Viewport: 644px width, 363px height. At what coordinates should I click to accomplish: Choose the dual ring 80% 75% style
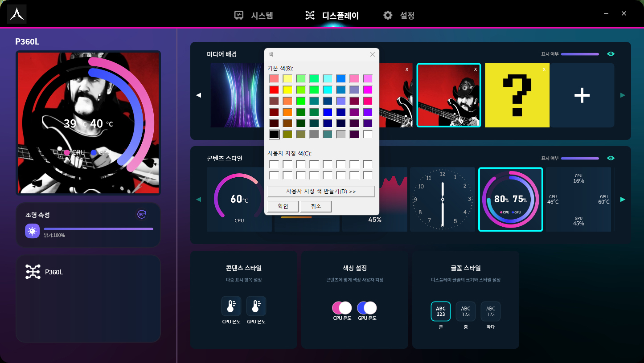coord(510,199)
